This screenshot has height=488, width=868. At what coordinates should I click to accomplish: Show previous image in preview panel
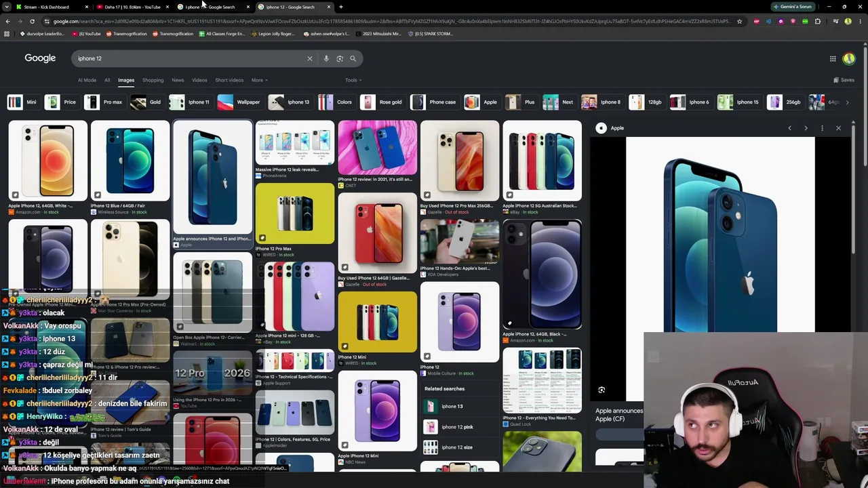click(x=789, y=128)
